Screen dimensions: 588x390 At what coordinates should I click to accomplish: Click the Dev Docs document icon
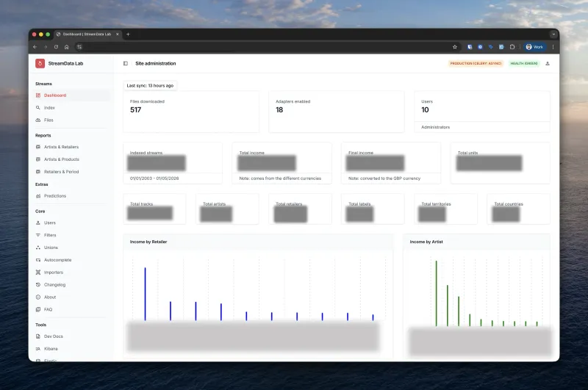coord(38,336)
